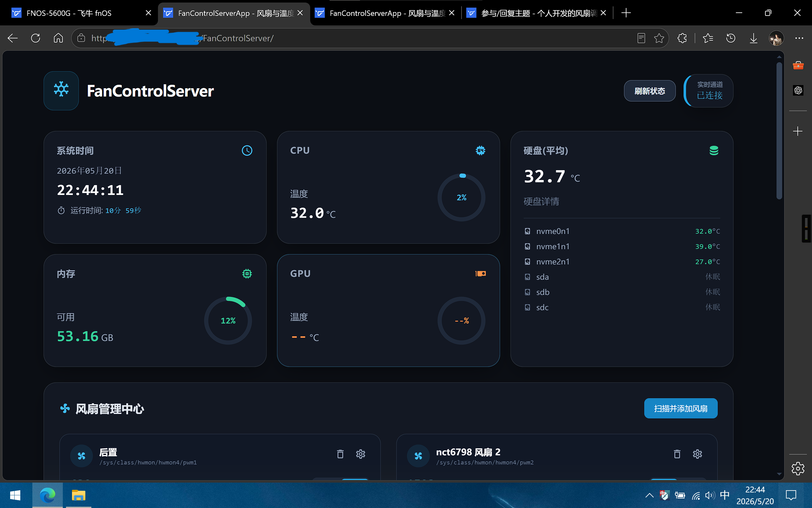812x508 pixels.
Task: Open downloads icon in toolbar
Action: click(x=754, y=38)
